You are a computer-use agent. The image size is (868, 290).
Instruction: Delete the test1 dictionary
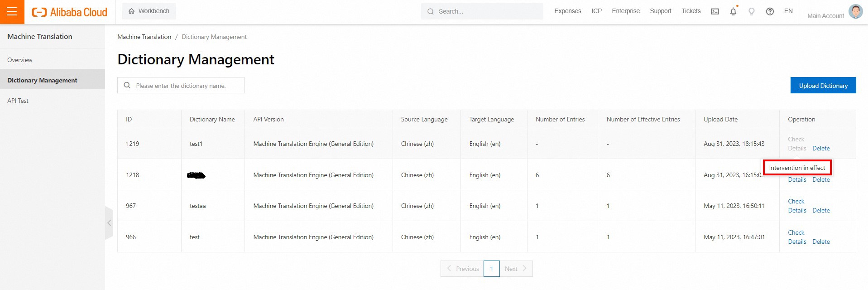point(821,148)
